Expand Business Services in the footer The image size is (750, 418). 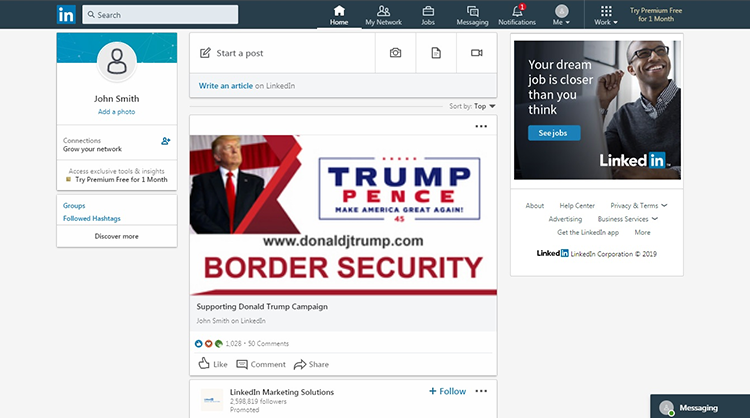pos(627,219)
